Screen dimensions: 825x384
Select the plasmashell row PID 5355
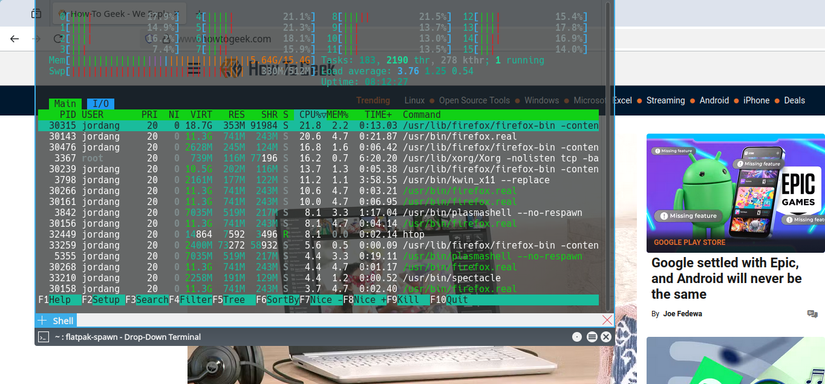tap(318, 256)
